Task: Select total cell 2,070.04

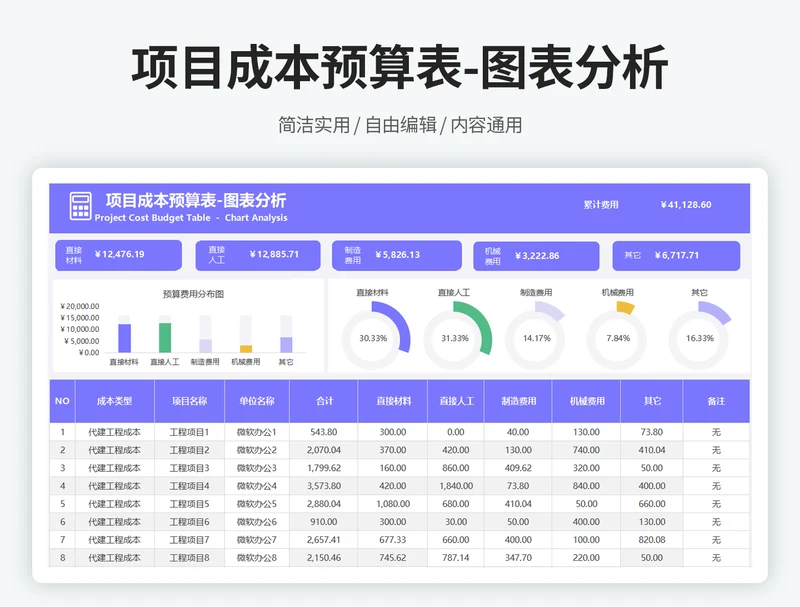Action: pos(324,450)
